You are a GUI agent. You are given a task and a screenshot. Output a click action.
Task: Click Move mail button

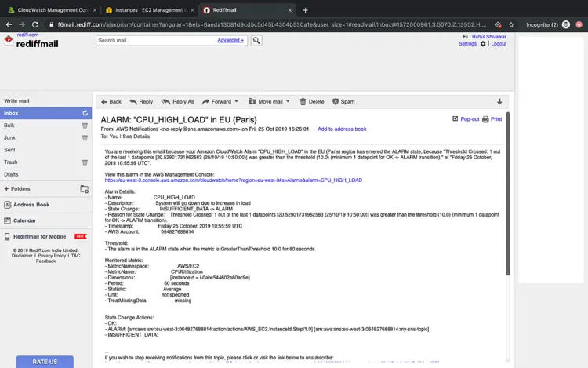[x=266, y=102]
